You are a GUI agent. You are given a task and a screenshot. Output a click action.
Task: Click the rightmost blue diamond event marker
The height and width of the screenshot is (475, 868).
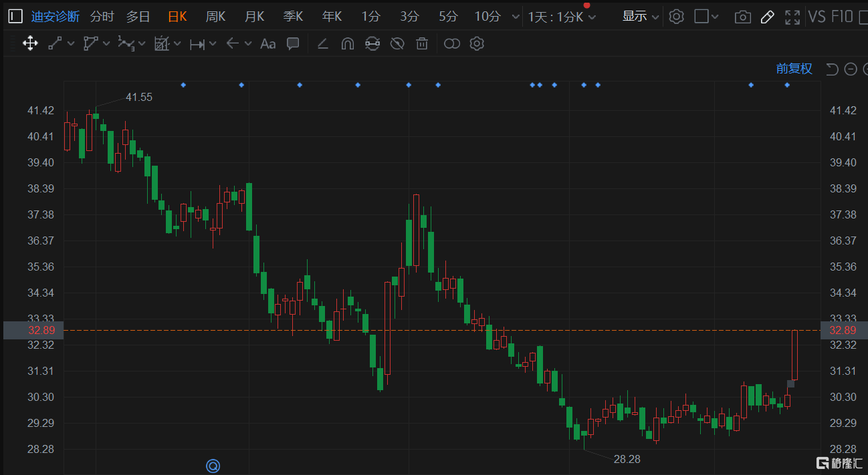(x=787, y=85)
